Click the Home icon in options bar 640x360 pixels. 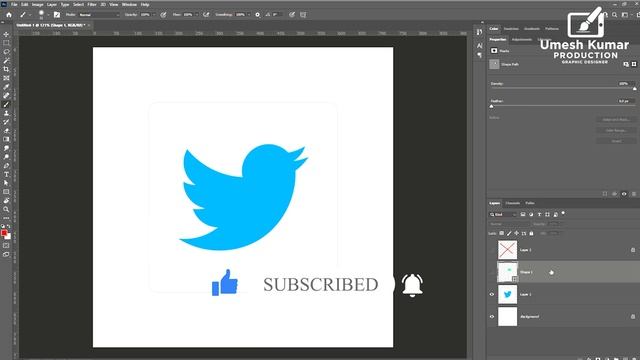9,15
